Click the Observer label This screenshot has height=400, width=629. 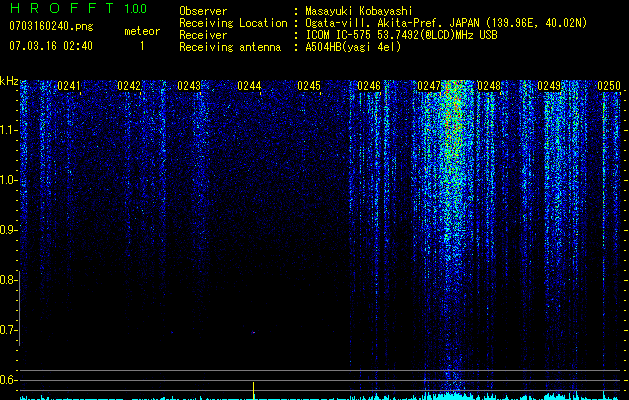[x=203, y=11]
